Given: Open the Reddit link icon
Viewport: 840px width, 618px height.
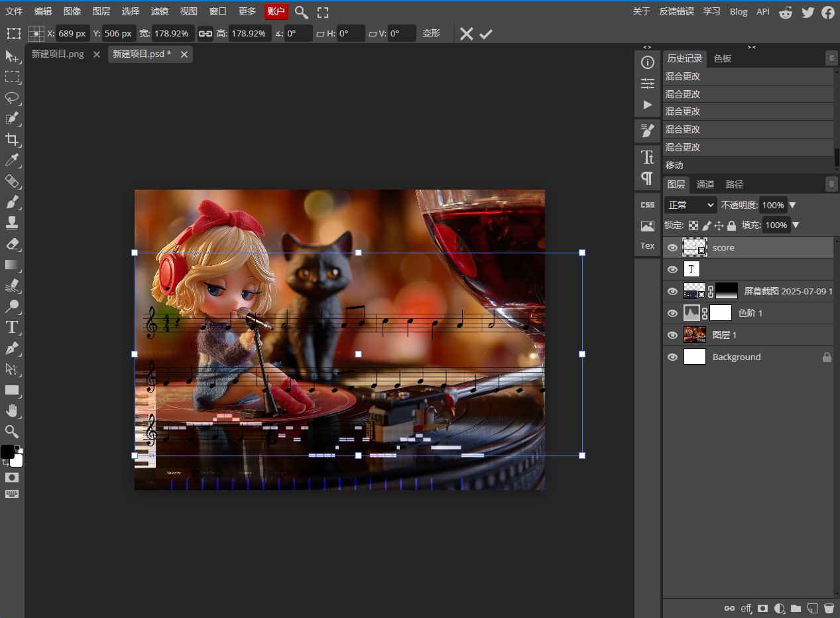Looking at the screenshot, I should coord(786,12).
